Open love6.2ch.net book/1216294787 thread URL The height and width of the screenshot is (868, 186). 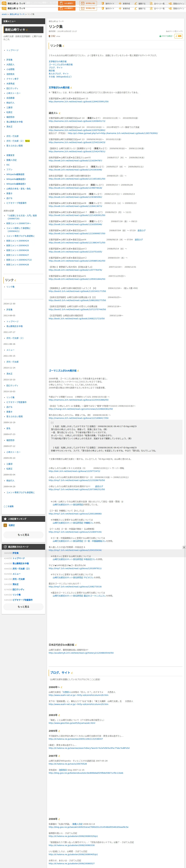(75, 161)
